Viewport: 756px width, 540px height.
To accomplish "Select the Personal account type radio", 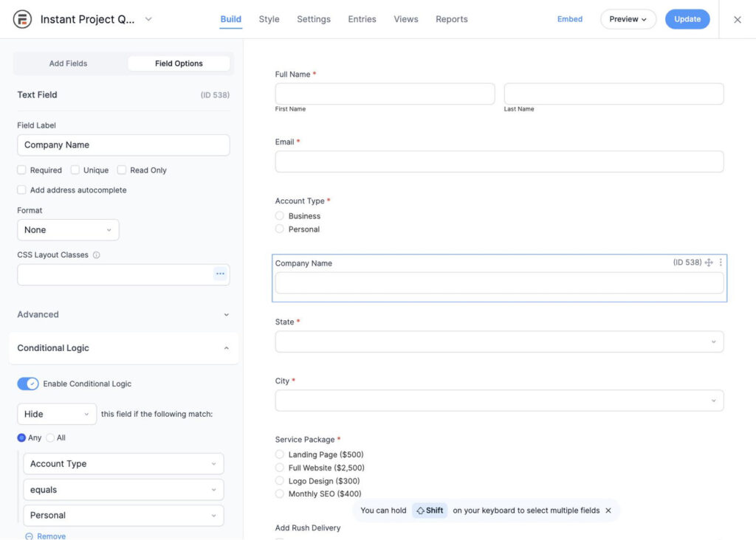I will point(280,229).
